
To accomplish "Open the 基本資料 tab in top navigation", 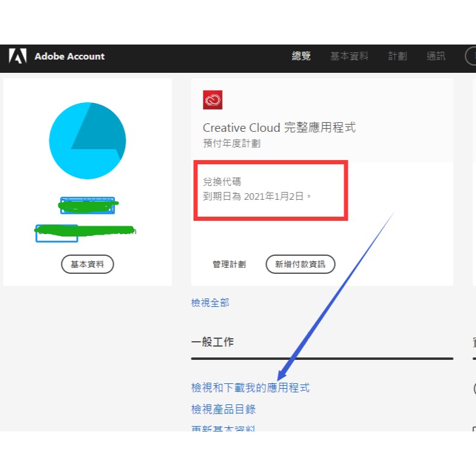I will [x=349, y=57].
